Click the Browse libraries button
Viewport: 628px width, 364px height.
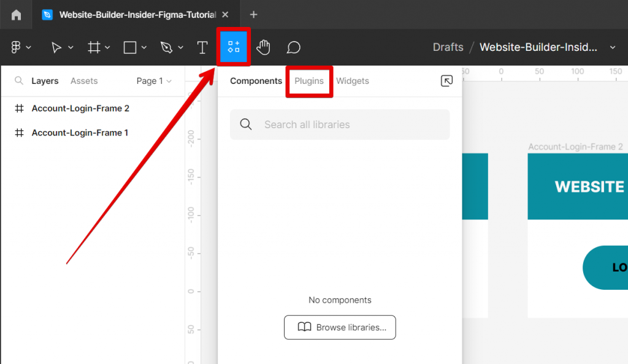(339, 327)
